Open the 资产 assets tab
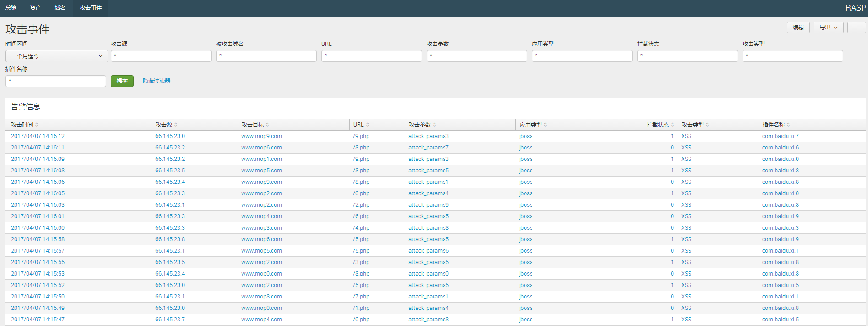 pyautogui.click(x=36, y=8)
